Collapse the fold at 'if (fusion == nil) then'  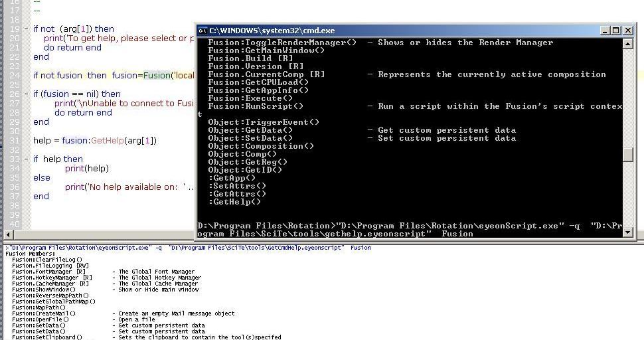pyautogui.click(x=27, y=94)
